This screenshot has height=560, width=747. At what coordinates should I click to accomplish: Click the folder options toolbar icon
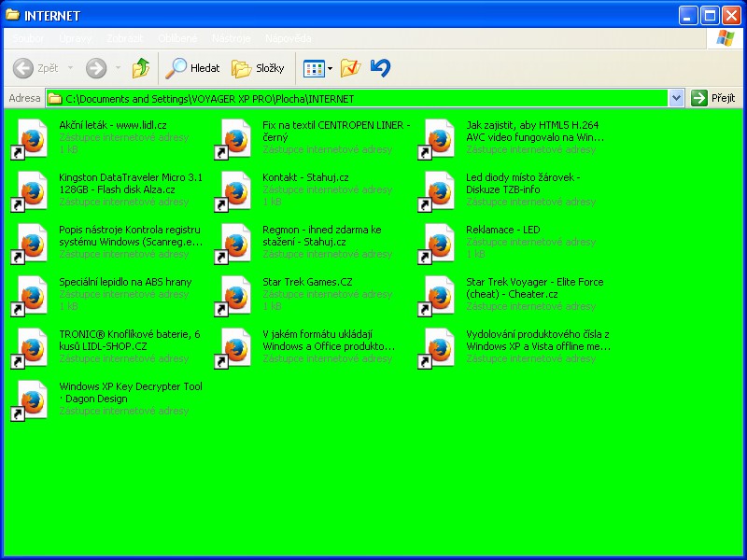350,68
